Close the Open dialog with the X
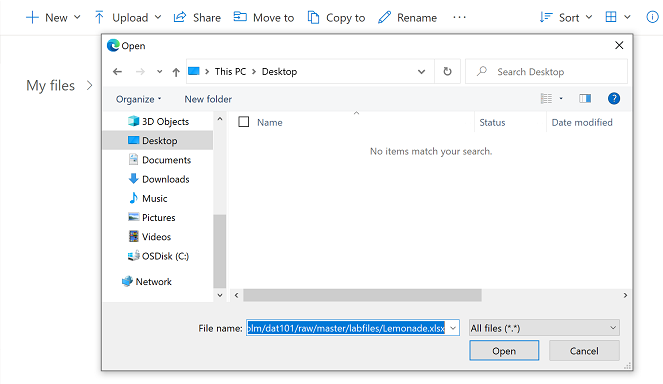Viewport: 663px width, 384px height. point(619,45)
